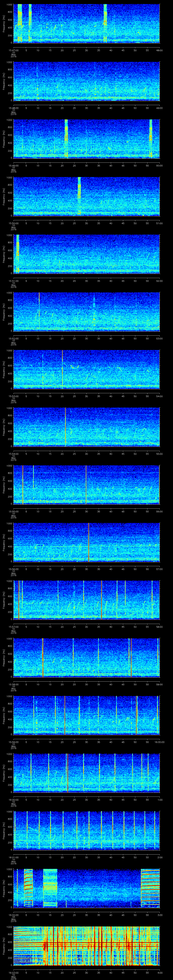173x980 pixels.
Task: Click the burst near 27s in 15:50 spectrogram
Action: (79, 196)
